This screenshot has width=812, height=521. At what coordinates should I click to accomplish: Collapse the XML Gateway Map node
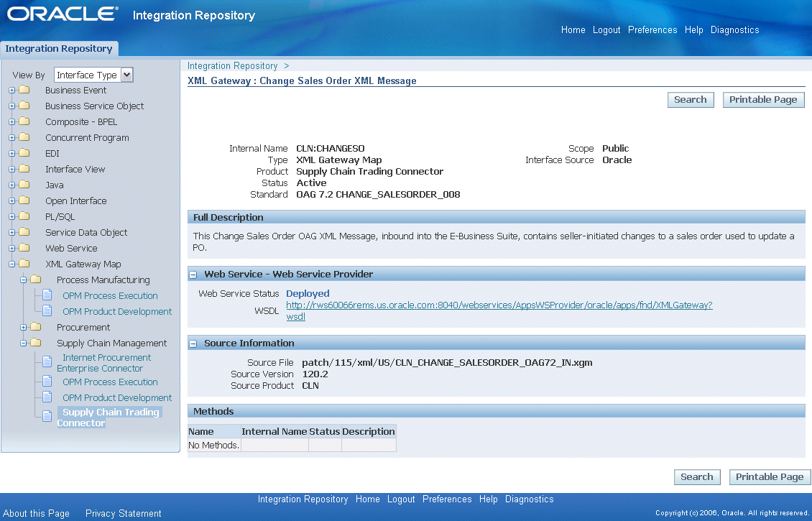tap(12, 264)
